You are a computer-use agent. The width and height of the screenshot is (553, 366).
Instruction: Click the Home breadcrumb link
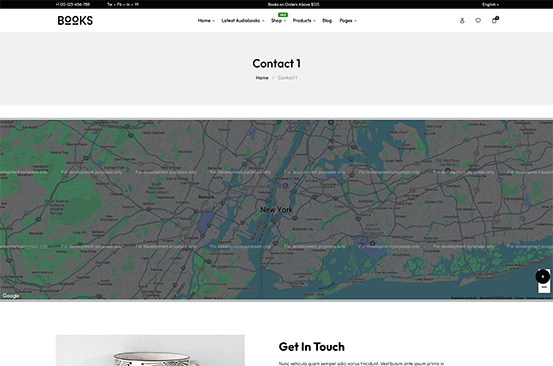pos(262,78)
